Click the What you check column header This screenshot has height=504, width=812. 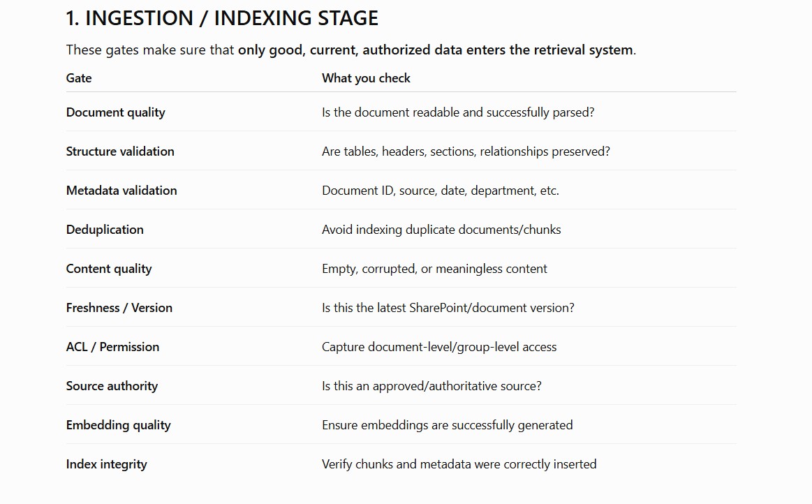pos(366,78)
